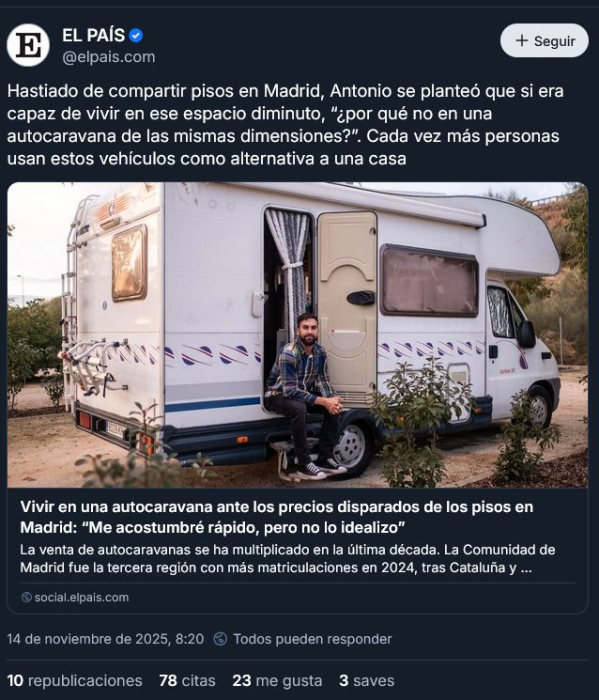
Task: Open the EL PAÍS display name
Action: (93, 36)
